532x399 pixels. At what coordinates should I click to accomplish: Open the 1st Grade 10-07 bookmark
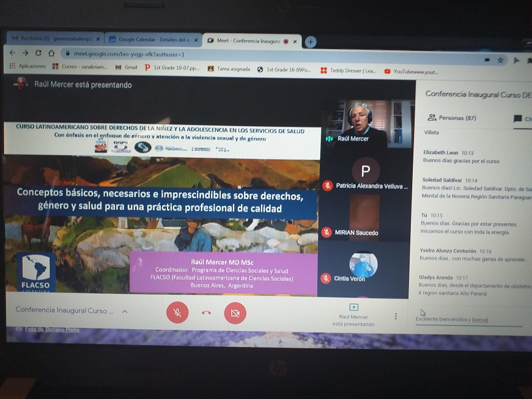[172, 68]
